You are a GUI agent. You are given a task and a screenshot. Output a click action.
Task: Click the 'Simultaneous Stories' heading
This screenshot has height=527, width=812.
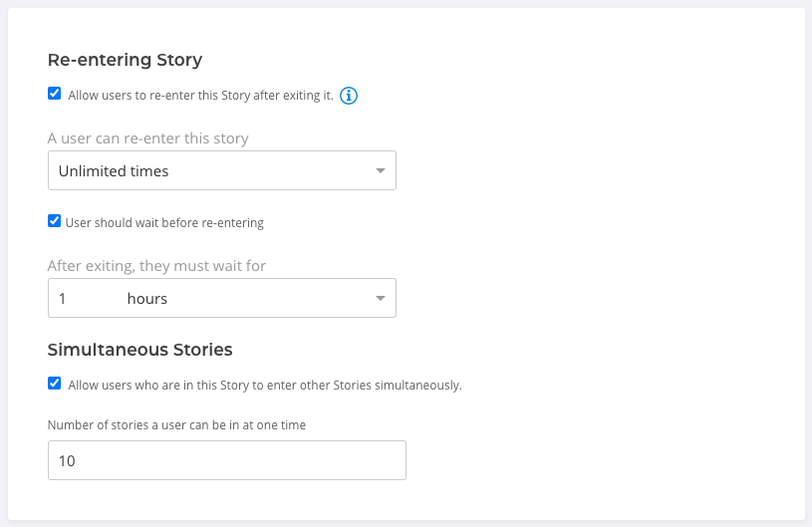tap(139, 350)
